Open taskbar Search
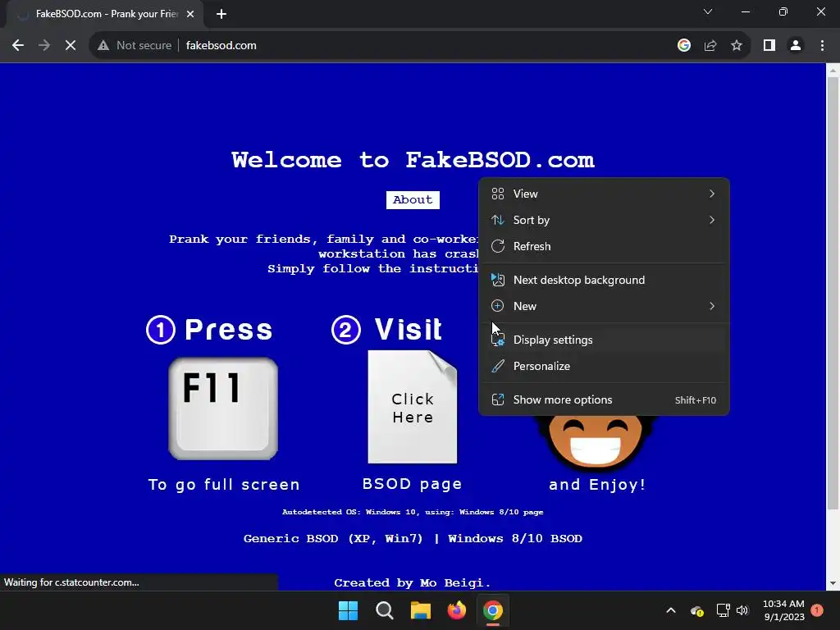Screen dimensions: 840x630 [x=384, y=610]
